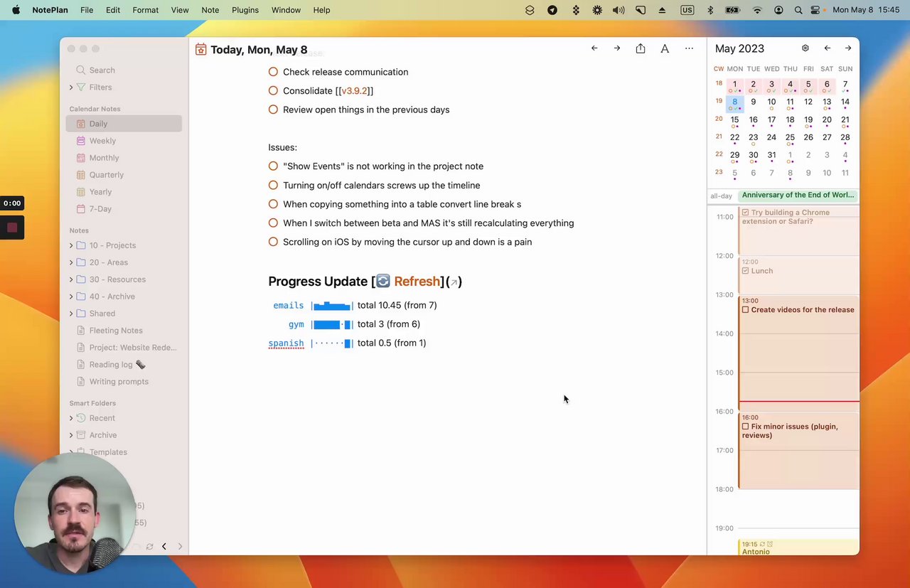Click the calendar icon beside today's title
This screenshot has width=910, height=588.
(x=201, y=50)
